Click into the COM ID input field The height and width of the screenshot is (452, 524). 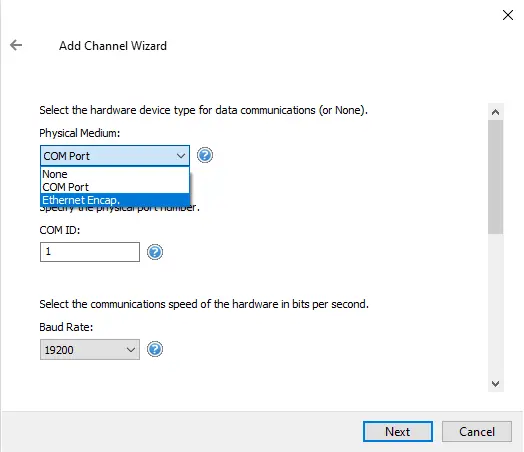(x=90, y=252)
